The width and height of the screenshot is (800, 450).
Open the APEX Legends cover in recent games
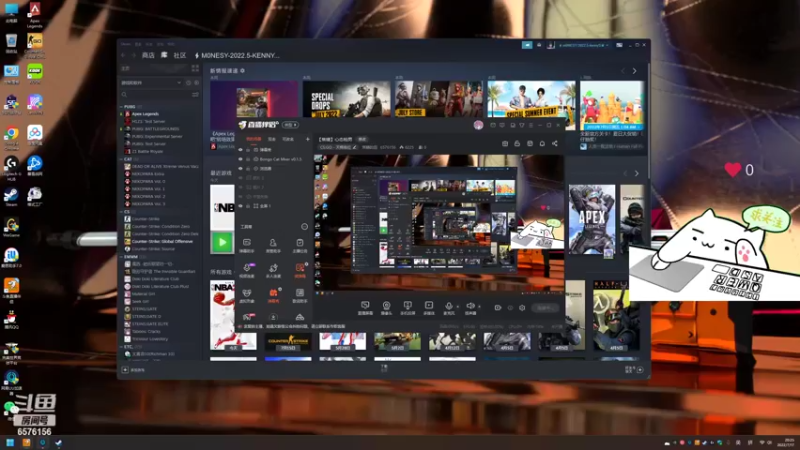592,220
